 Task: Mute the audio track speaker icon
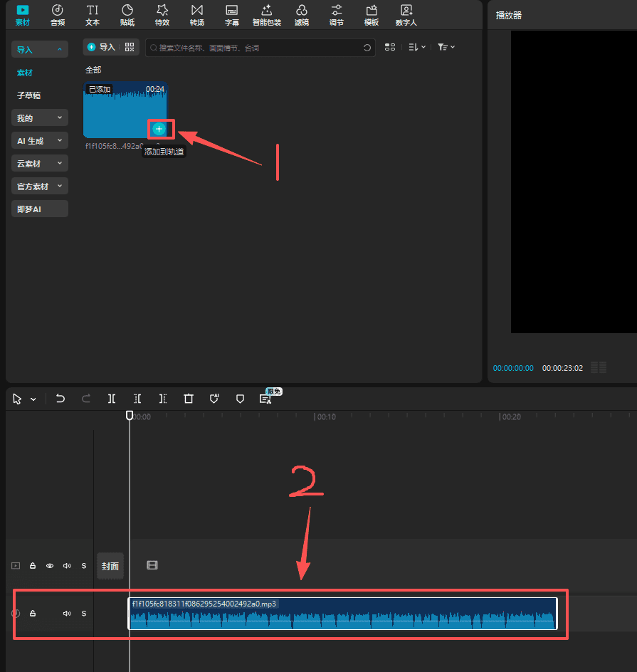(67, 613)
